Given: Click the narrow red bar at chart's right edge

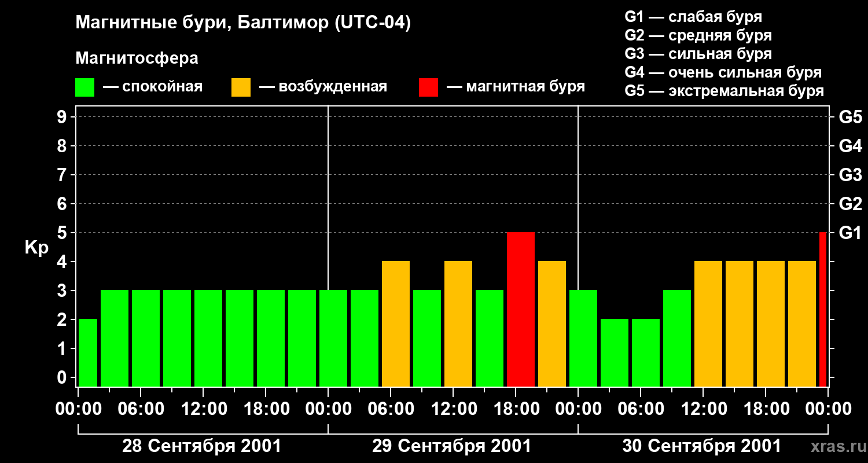Looking at the screenshot, I should point(823,310).
